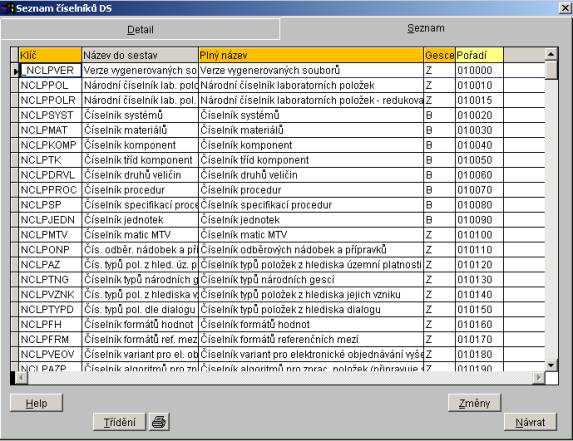
Task: Click the app icon in title bar
Action: point(7,8)
